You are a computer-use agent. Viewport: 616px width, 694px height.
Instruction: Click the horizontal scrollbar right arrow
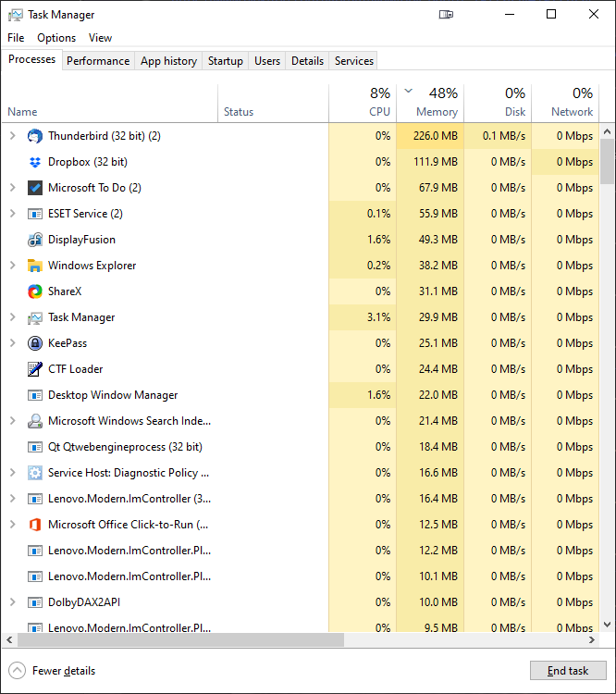click(592, 640)
